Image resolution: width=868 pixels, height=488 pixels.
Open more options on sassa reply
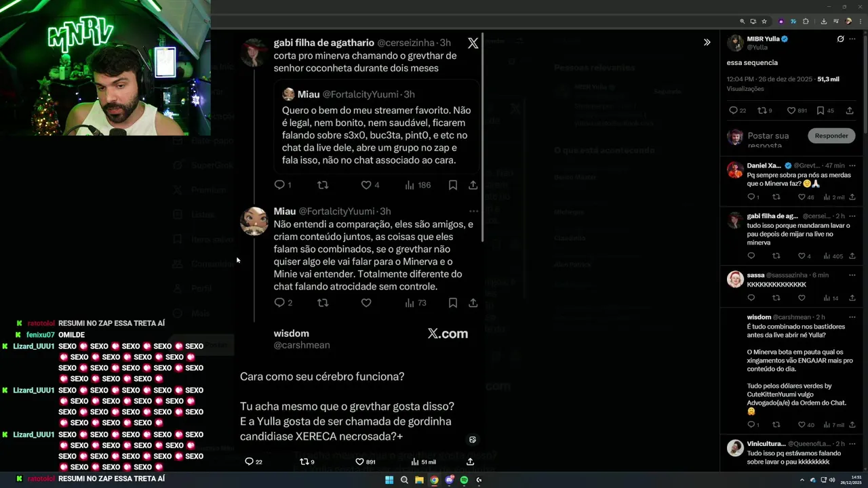[x=852, y=275]
